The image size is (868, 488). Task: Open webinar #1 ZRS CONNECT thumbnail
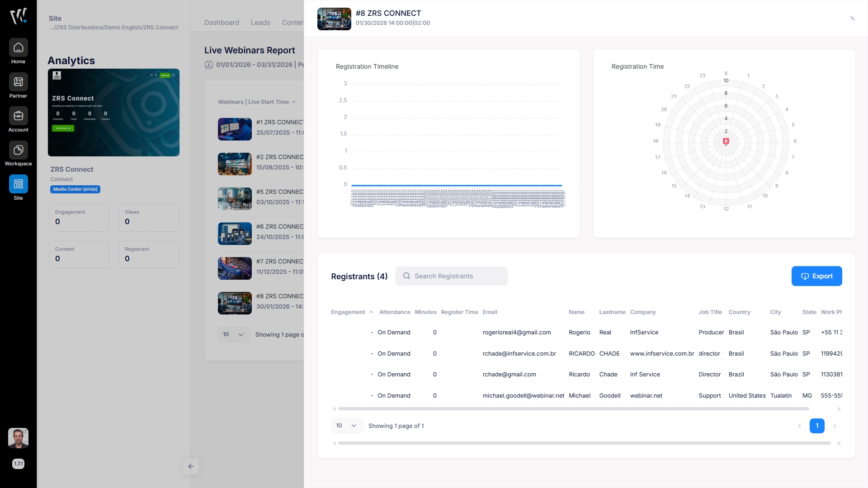[235, 129]
